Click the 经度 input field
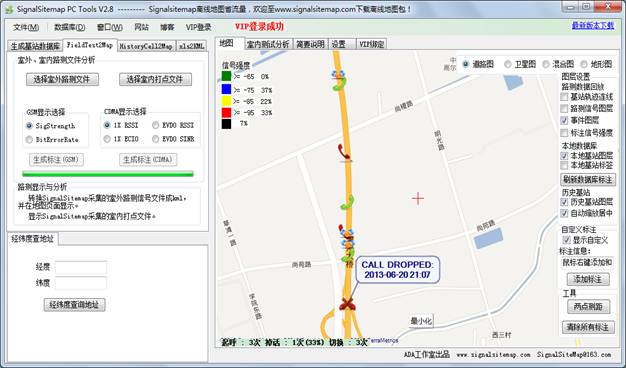This screenshot has height=368, width=626. [x=81, y=267]
